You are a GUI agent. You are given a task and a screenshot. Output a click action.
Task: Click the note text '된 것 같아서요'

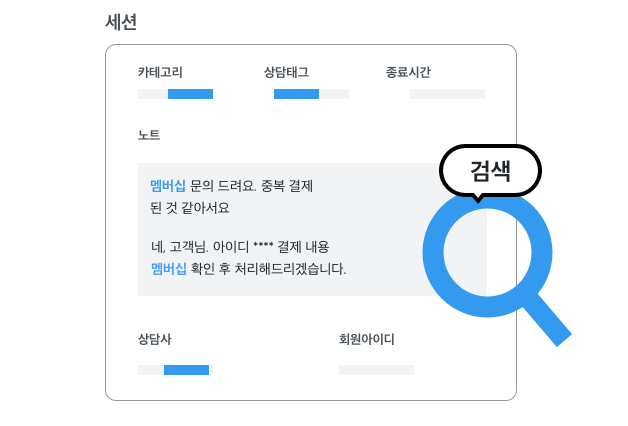point(190,208)
